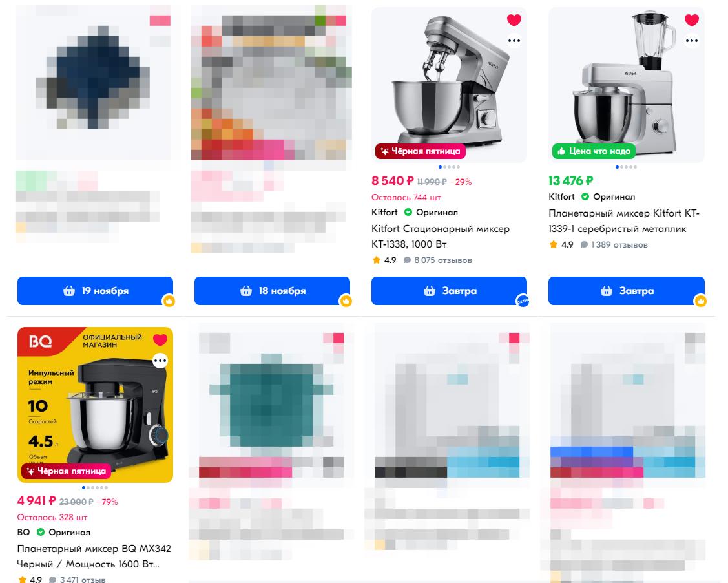Click the Чёрная пятница badge on Kitfort mixer
The image size is (728, 583).
pos(420,151)
